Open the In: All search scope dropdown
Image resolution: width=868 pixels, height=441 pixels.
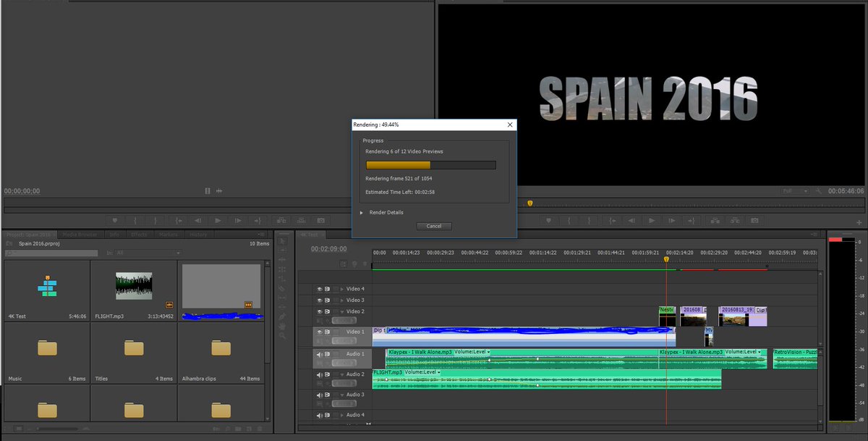pyautogui.click(x=148, y=253)
